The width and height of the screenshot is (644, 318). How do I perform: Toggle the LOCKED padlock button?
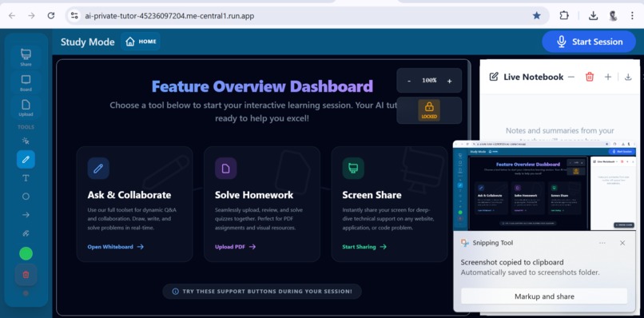429,110
